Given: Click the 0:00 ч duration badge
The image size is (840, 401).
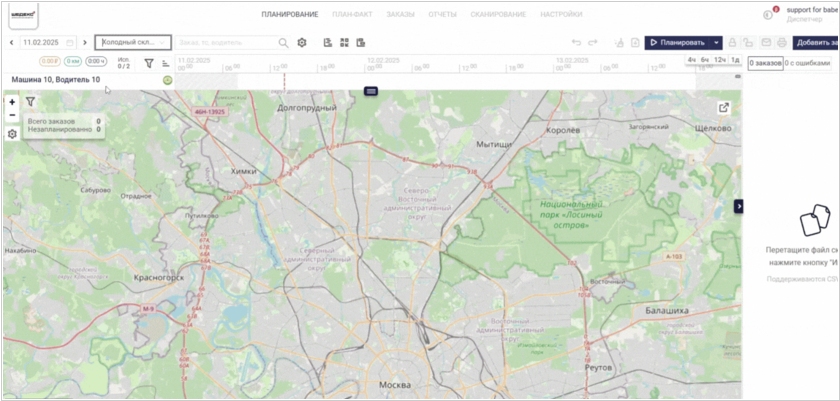Looking at the screenshot, I should [x=96, y=62].
